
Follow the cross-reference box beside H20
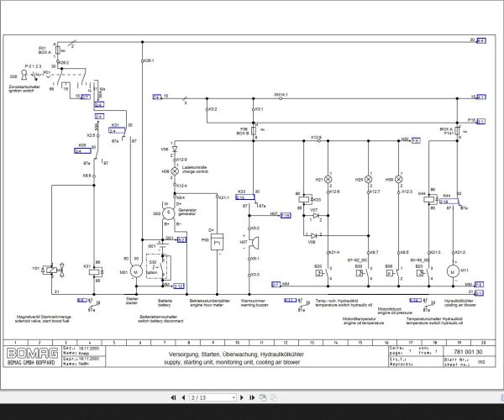416,141
